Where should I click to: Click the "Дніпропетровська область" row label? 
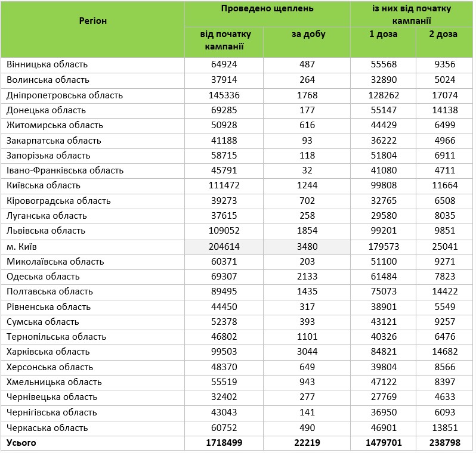[x=64, y=95]
